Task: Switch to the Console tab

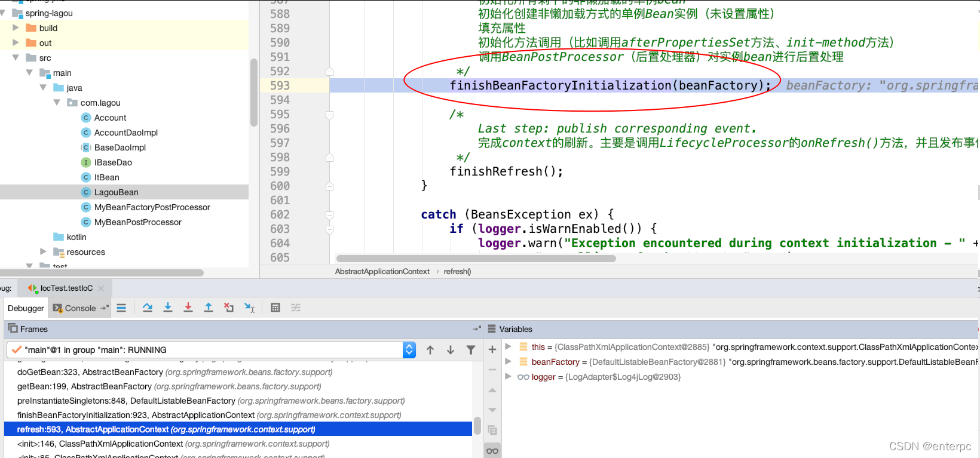Action: (x=80, y=308)
